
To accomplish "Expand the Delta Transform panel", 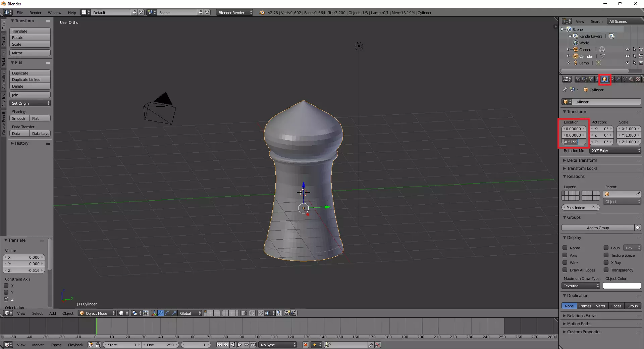I will pos(582,160).
